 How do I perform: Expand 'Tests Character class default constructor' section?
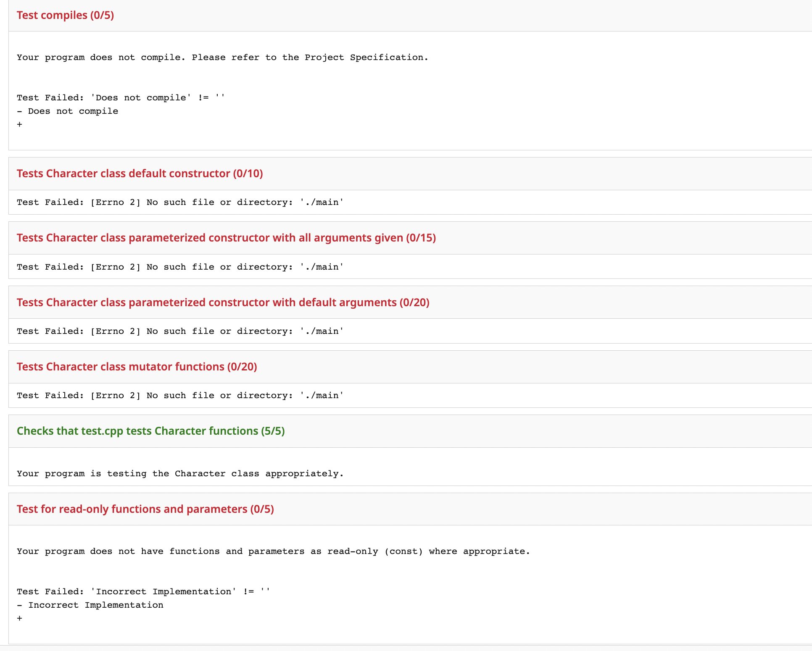pos(140,173)
